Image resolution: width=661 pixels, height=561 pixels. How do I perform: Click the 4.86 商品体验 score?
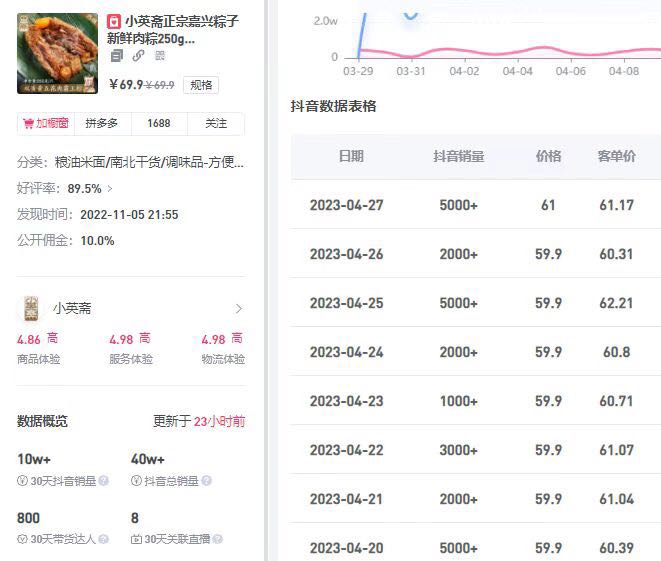point(29,339)
